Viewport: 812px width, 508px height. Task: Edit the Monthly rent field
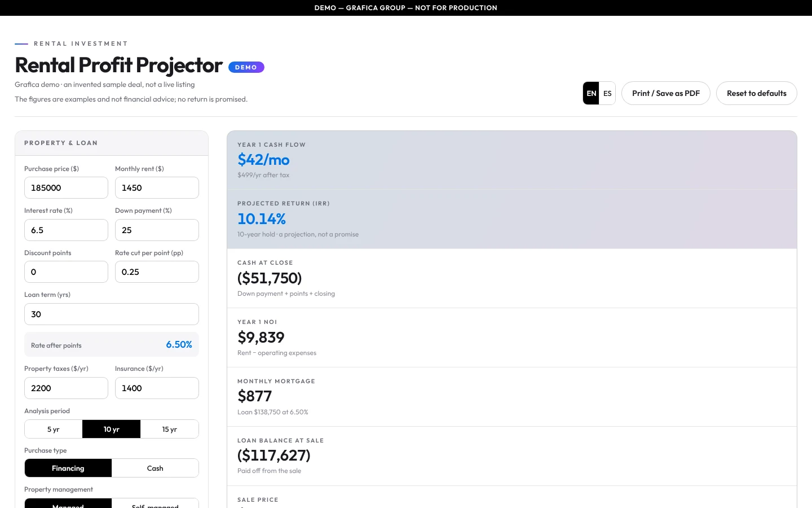(157, 188)
